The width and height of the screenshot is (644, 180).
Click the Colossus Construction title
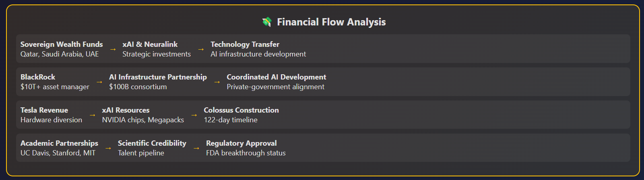click(x=241, y=110)
